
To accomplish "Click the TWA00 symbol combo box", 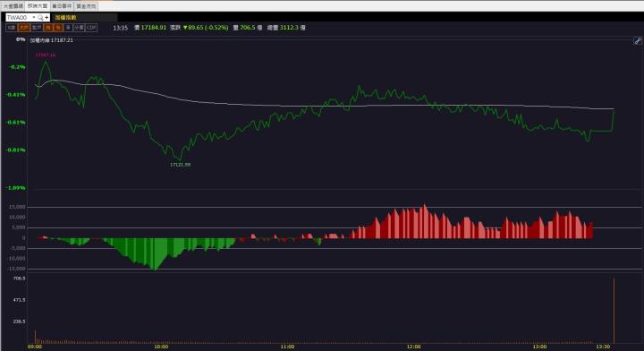I will coord(28,17).
